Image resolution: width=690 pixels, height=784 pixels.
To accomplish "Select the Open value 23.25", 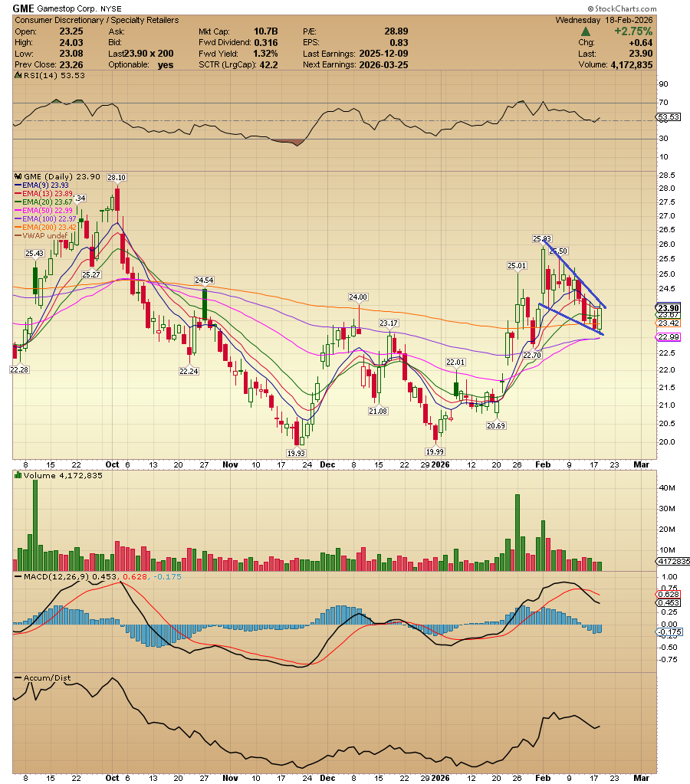I will 71,31.
